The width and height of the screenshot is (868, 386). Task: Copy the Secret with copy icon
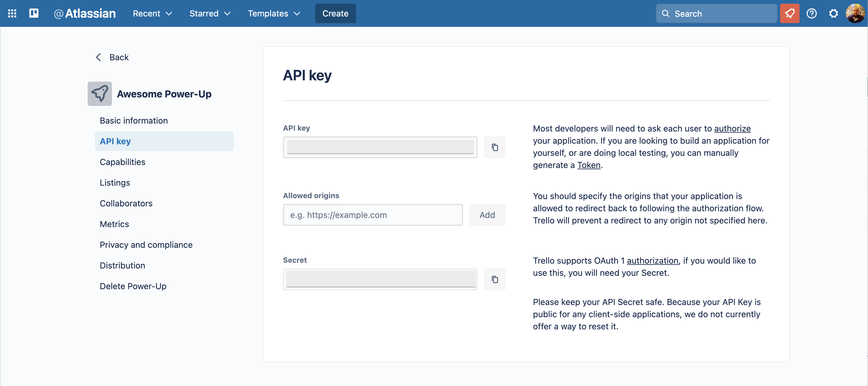[494, 279]
